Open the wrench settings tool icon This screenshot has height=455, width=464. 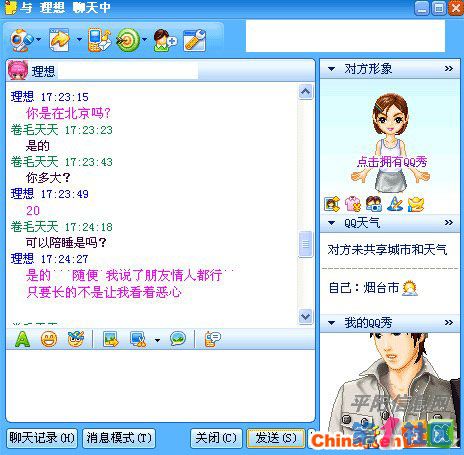pos(195,40)
